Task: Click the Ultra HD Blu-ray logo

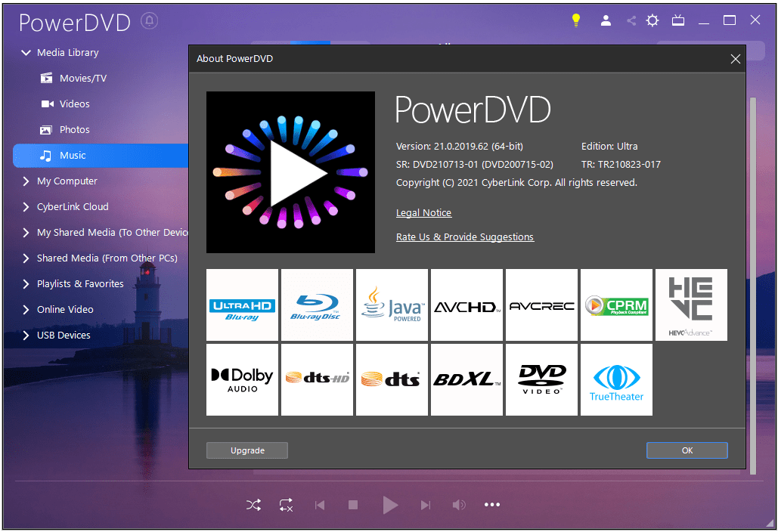Action: 242,305
